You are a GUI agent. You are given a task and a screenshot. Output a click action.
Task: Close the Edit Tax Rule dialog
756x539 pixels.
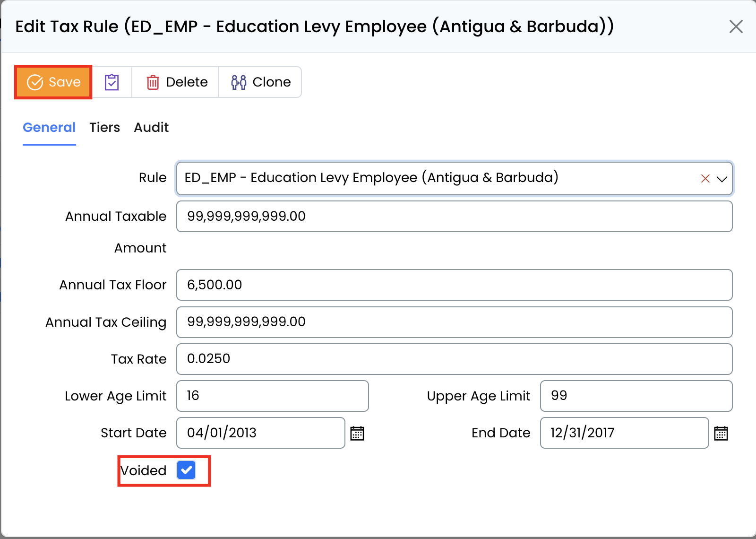[736, 26]
